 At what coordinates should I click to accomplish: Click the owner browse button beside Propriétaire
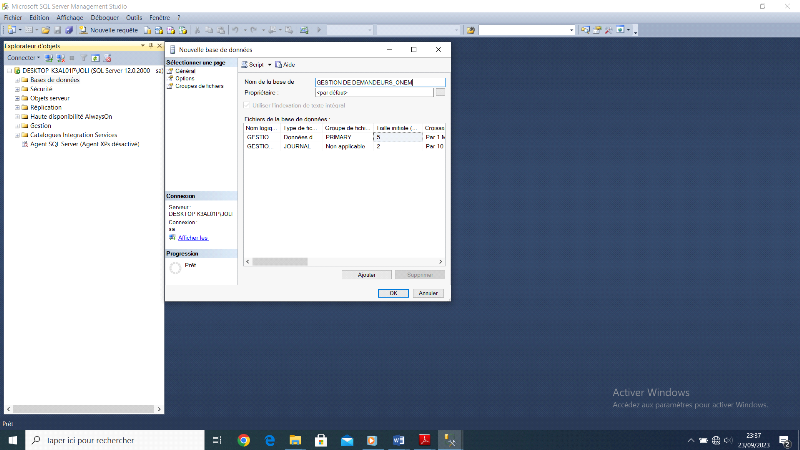(x=440, y=92)
